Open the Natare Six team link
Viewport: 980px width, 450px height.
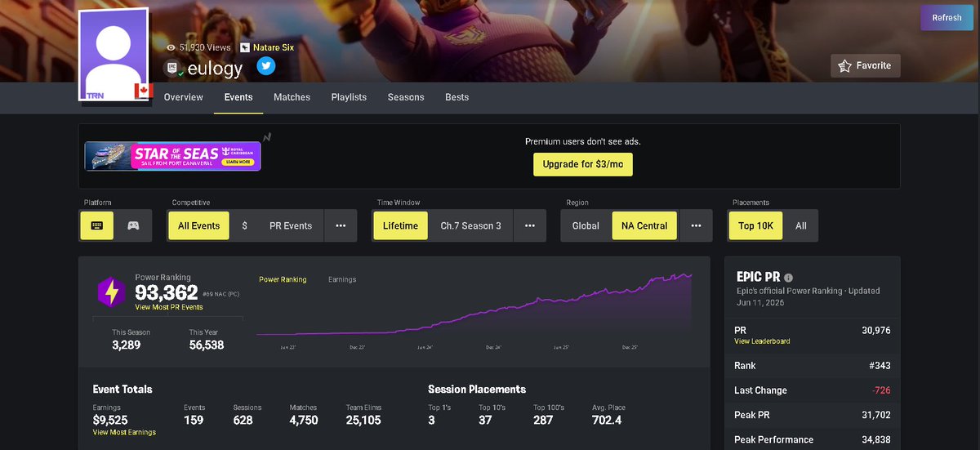point(273,47)
